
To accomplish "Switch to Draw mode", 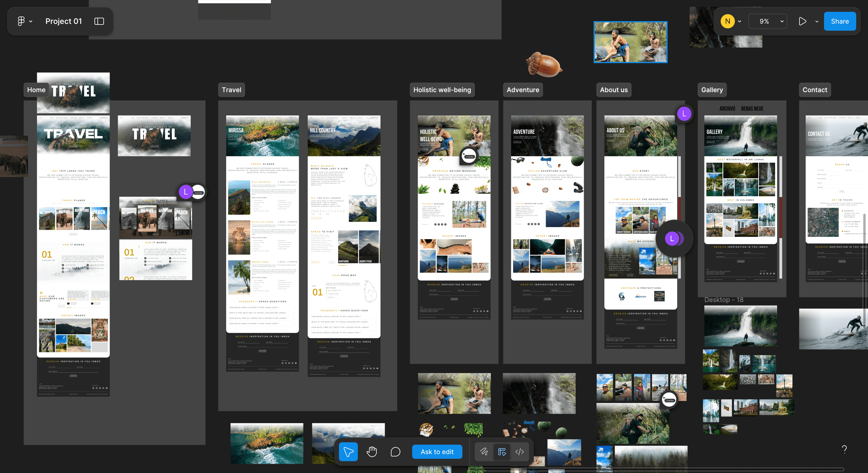I will tap(484, 452).
